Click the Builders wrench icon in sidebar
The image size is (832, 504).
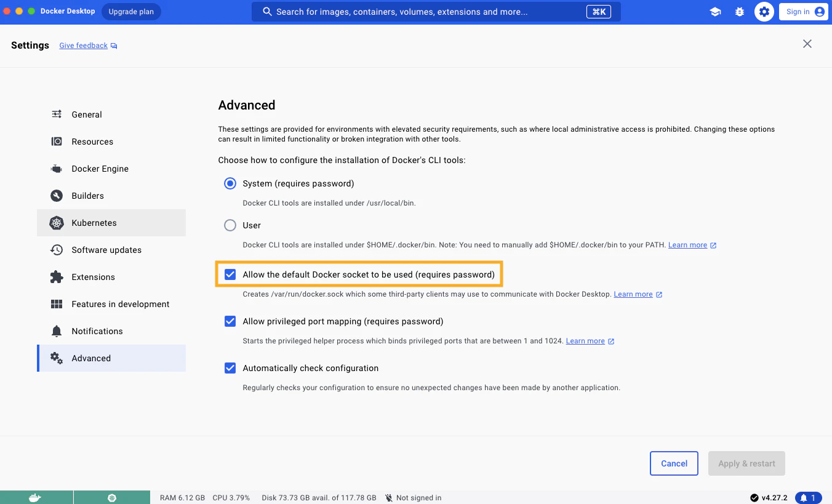click(57, 196)
